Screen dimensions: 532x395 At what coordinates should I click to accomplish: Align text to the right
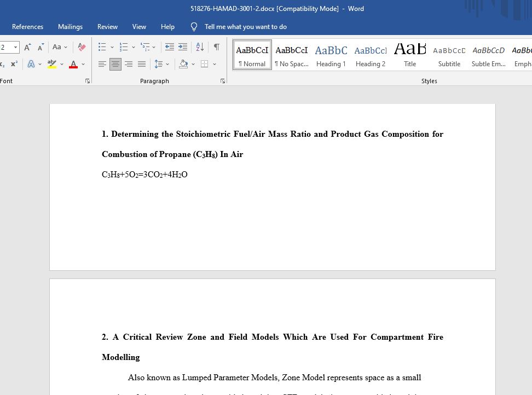point(129,64)
